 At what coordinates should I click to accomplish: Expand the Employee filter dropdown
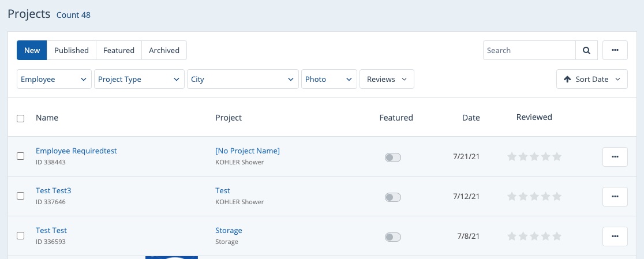(x=54, y=80)
